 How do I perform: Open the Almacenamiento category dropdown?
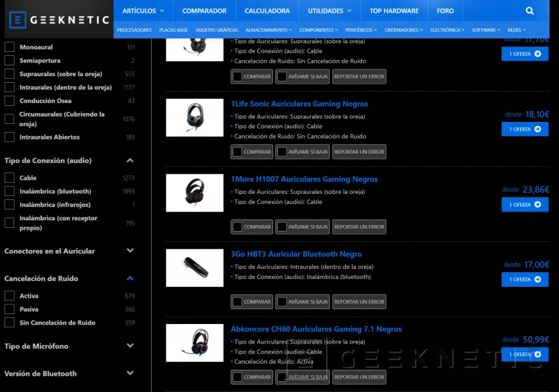click(x=268, y=30)
